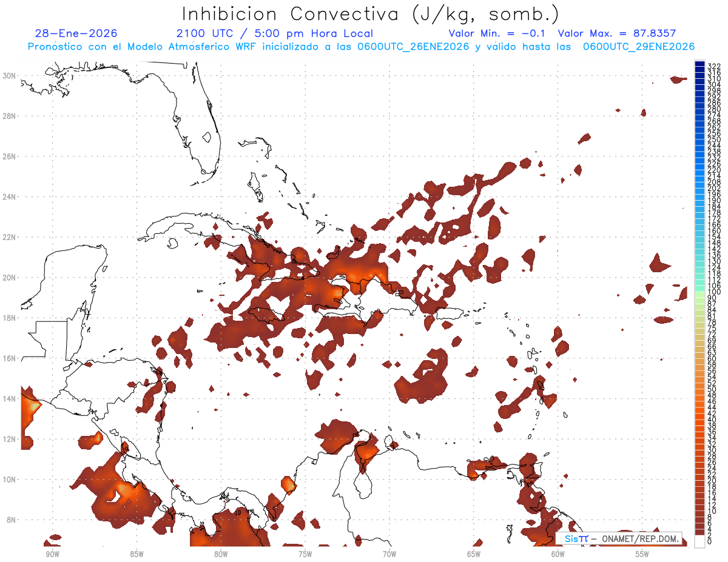This screenshot has height=562, width=728.
Task: Click the 55W longitude label
Action: [642, 553]
